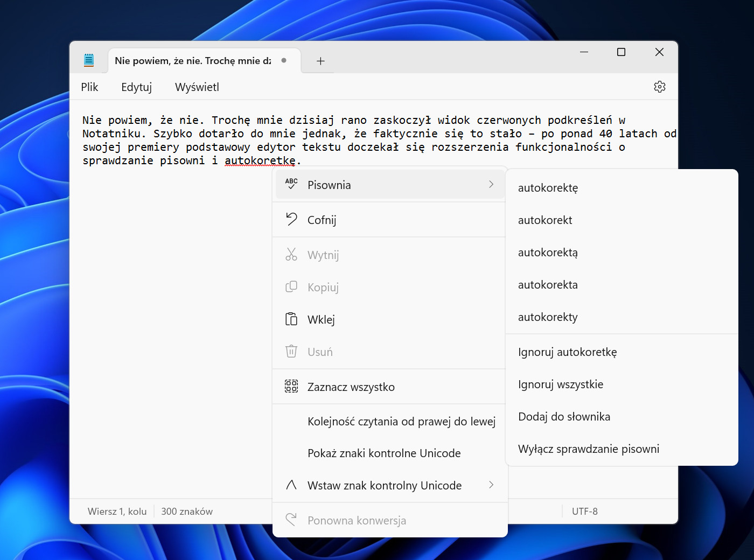Pick suggestion 'autokorekta'

(622, 285)
